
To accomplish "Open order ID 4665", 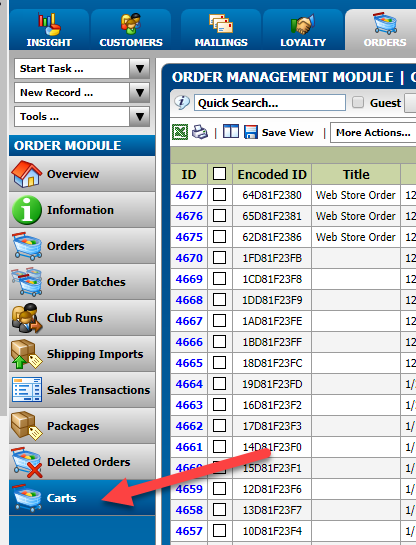I will click(x=189, y=363).
